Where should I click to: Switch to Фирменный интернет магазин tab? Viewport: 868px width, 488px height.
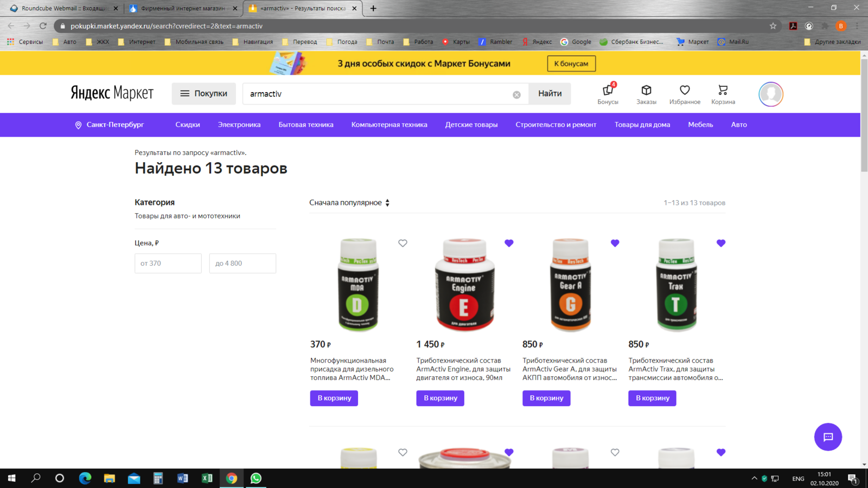(182, 8)
